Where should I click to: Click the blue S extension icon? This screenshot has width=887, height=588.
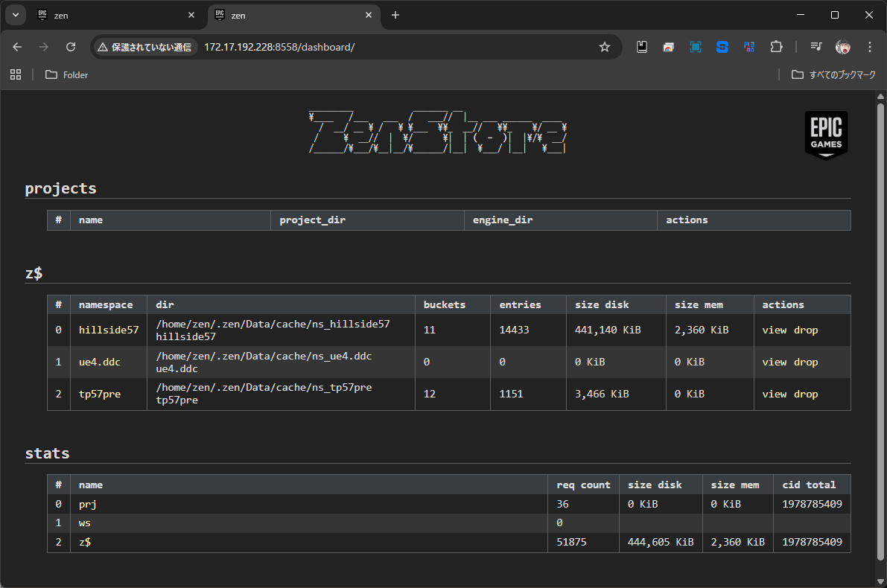pyautogui.click(x=722, y=47)
